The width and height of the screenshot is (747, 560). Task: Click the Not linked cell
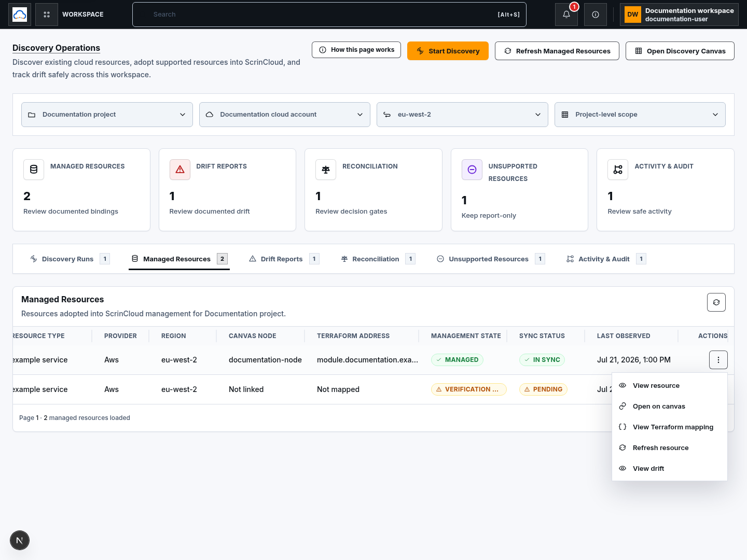click(x=246, y=389)
